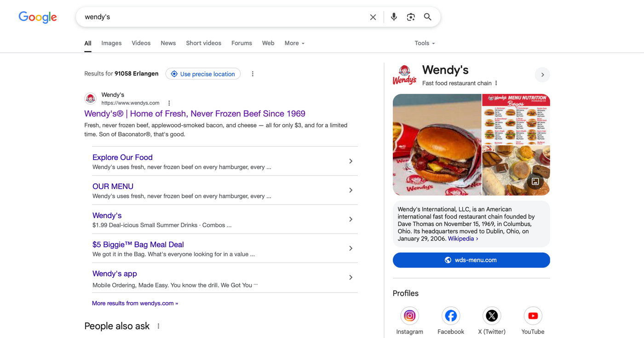Open search by image camera icon
Image resolution: width=644 pixels, height=338 pixels.
(411, 17)
